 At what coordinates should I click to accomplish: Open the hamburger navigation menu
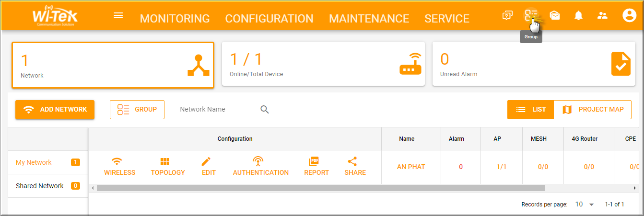118,16
